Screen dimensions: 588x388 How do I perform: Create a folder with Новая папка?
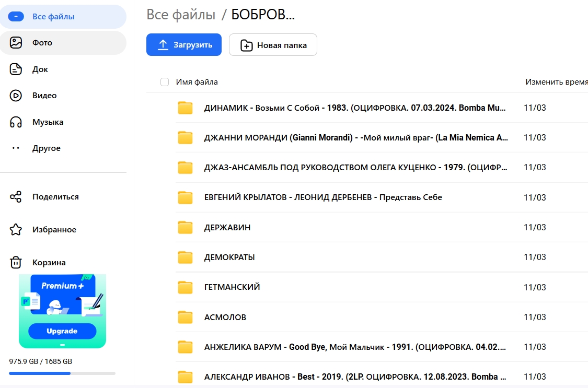(273, 44)
